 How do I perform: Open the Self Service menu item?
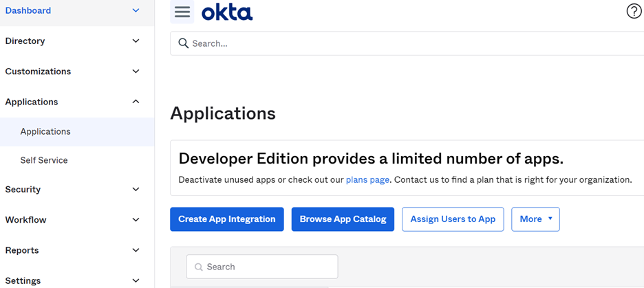pos(44,160)
